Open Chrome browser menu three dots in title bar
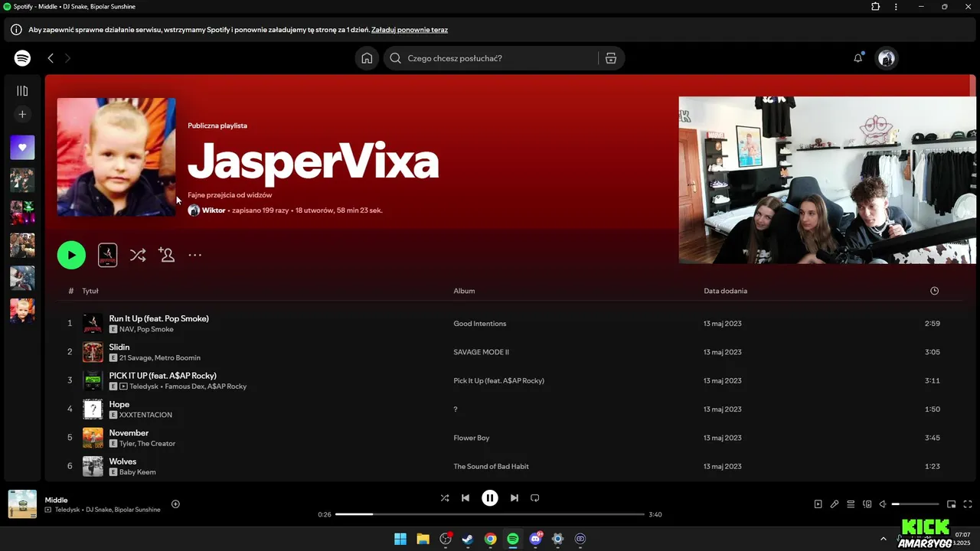This screenshot has height=551, width=980. click(x=896, y=7)
